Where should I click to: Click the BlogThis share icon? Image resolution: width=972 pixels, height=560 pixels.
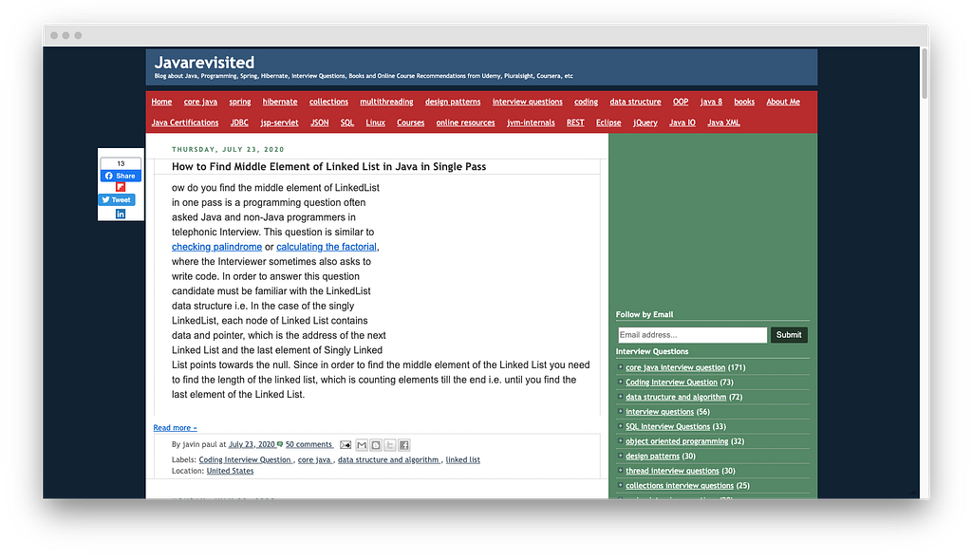pos(376,445)
